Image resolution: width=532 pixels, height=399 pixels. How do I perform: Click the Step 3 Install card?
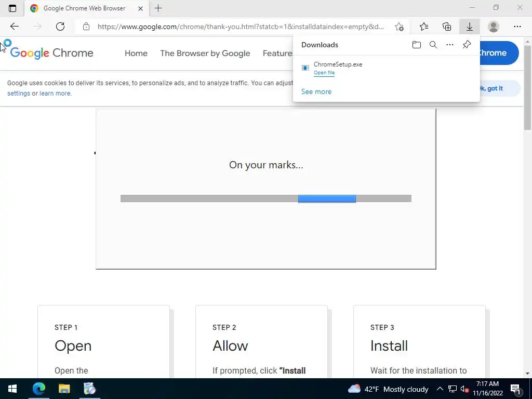tap(419, 342)
